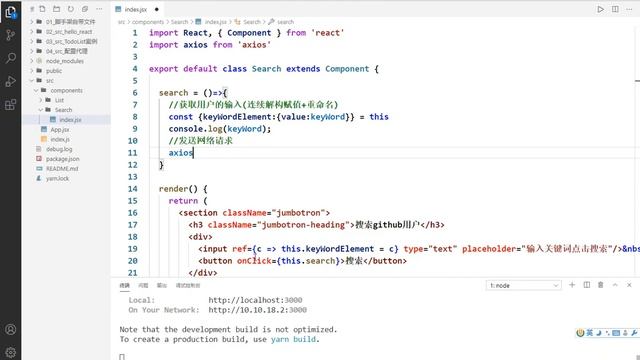Click the Split Editor icon
640x360 pixels.
[x=615, y=9]
